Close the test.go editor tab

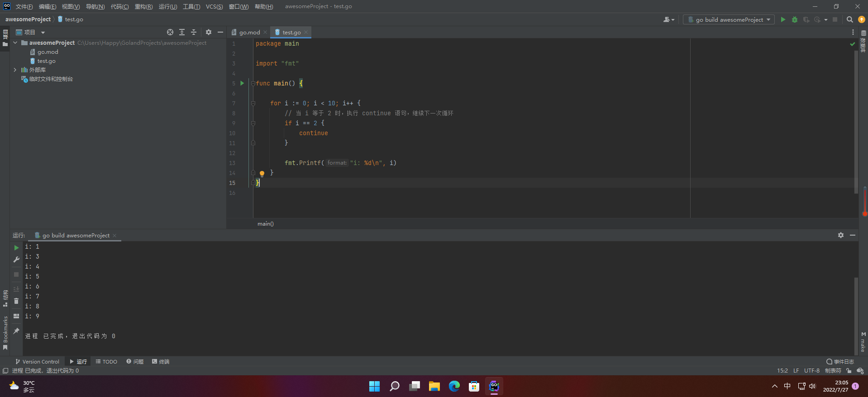pos(306,32)
